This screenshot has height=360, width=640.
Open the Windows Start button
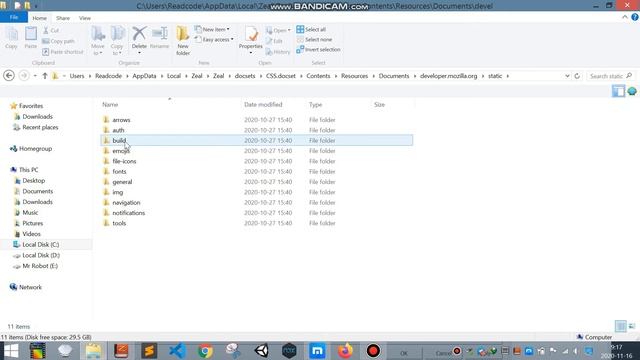click(x=11, y=351)
